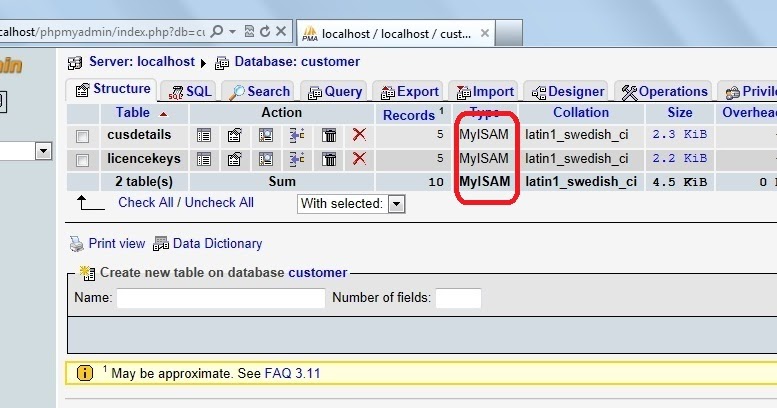
Task: Open the FAQ 3.11 link
Action: (292, 373)
